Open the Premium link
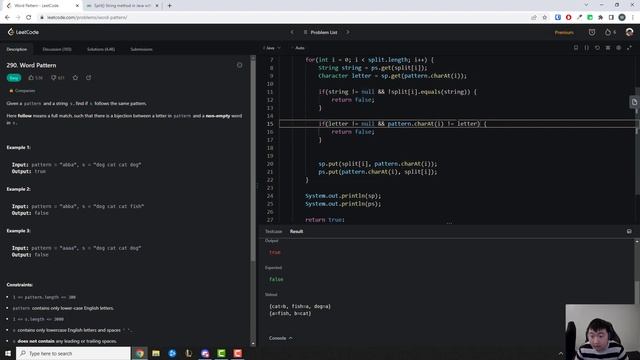The width and height of the screenshot is (640, 360). tap(564, 32)
